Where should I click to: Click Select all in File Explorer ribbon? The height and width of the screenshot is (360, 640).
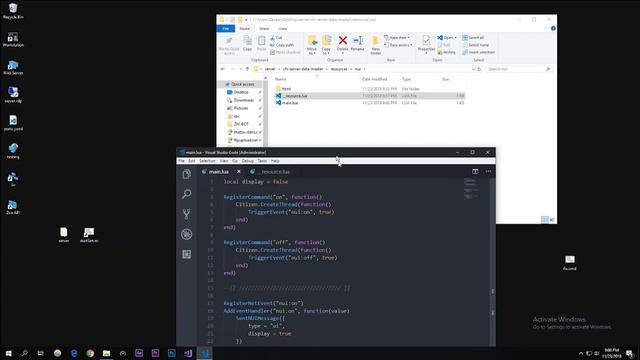tap(473, 38)
